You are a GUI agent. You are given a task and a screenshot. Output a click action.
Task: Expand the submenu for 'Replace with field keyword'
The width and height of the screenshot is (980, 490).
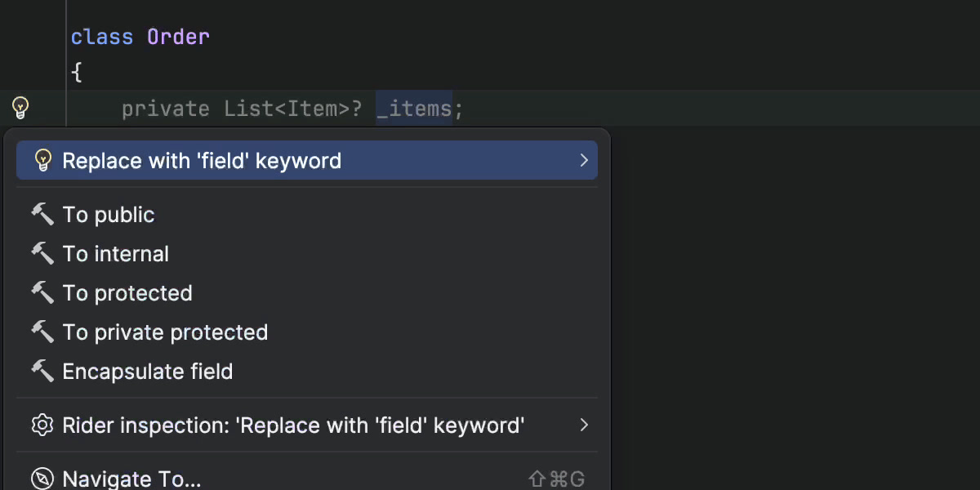click(584, 160)
